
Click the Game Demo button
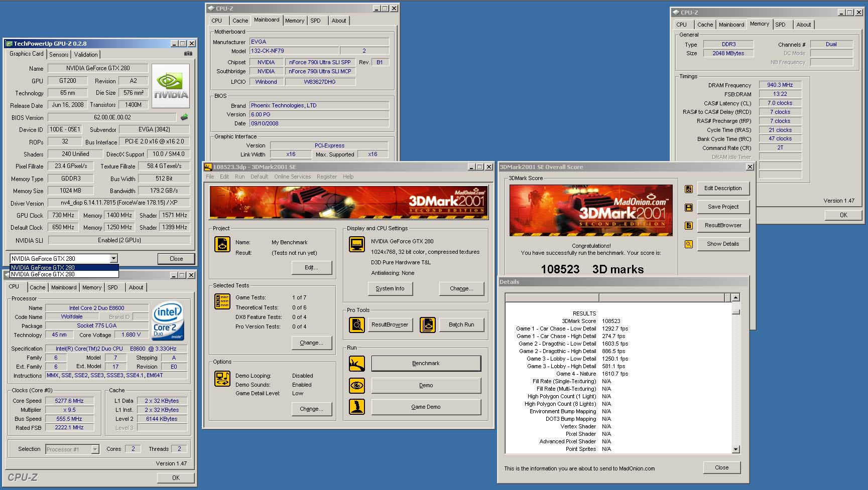pos(426,407)
